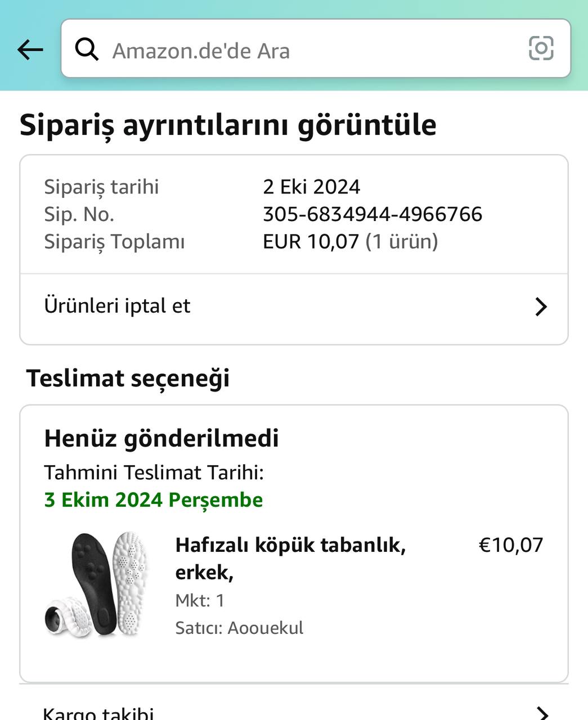Viewport: 588px width, 720px height.
Task: Tap the green 3 Ekim 2024 Perşembe date
Action: click(153, 499)
